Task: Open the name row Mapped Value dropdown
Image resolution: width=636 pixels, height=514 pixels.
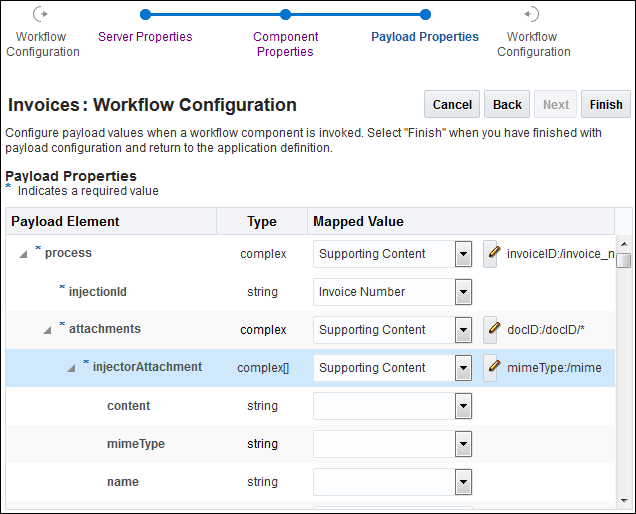Action: tap(463, 482)
